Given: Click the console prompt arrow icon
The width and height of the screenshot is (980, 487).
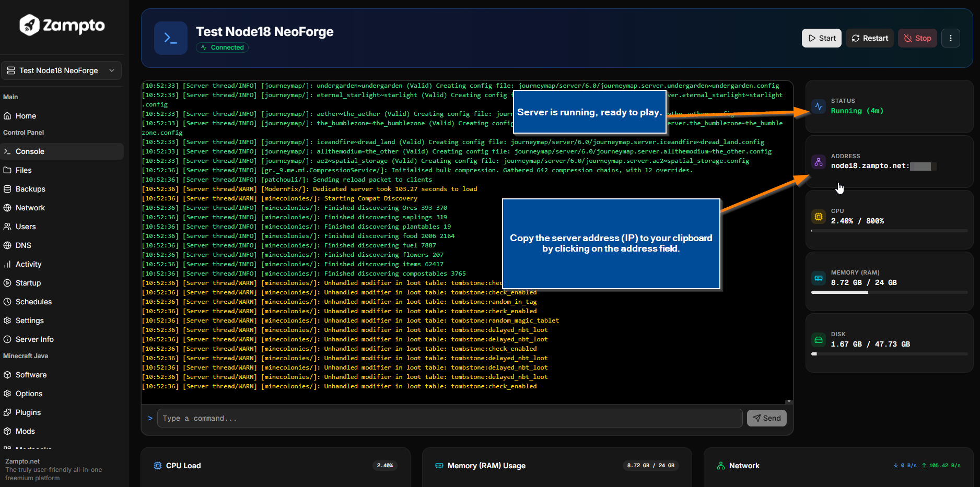Looking at the screenshot, I should tap(150, 418).
